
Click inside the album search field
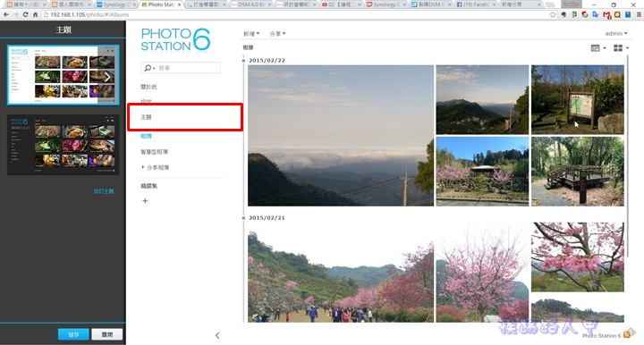tap(187, 68)
